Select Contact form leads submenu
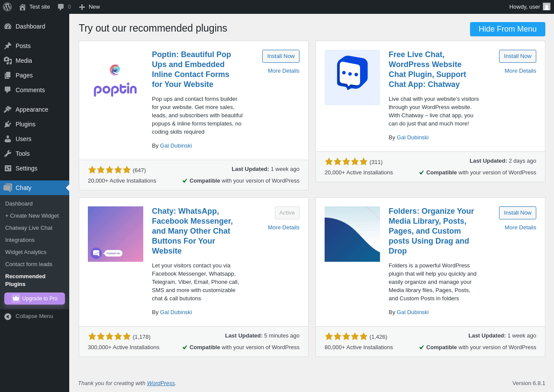The height and width of the screenshot is (392, 554). 29,264
